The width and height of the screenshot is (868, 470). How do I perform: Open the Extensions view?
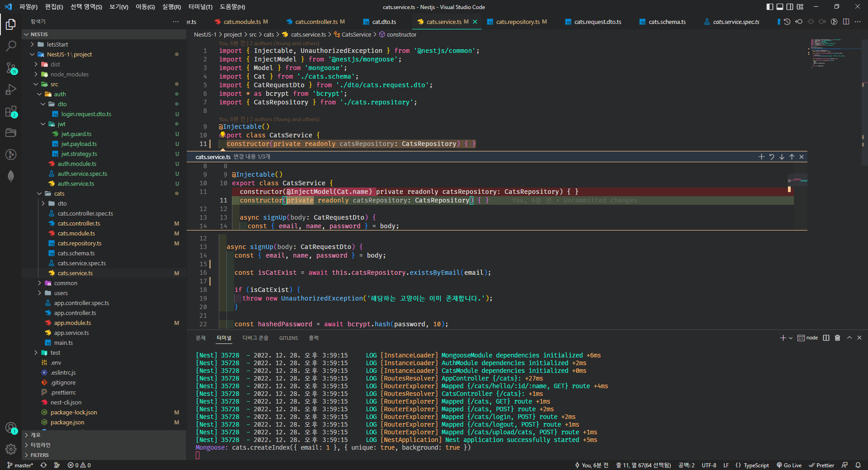tap(11, 111)
